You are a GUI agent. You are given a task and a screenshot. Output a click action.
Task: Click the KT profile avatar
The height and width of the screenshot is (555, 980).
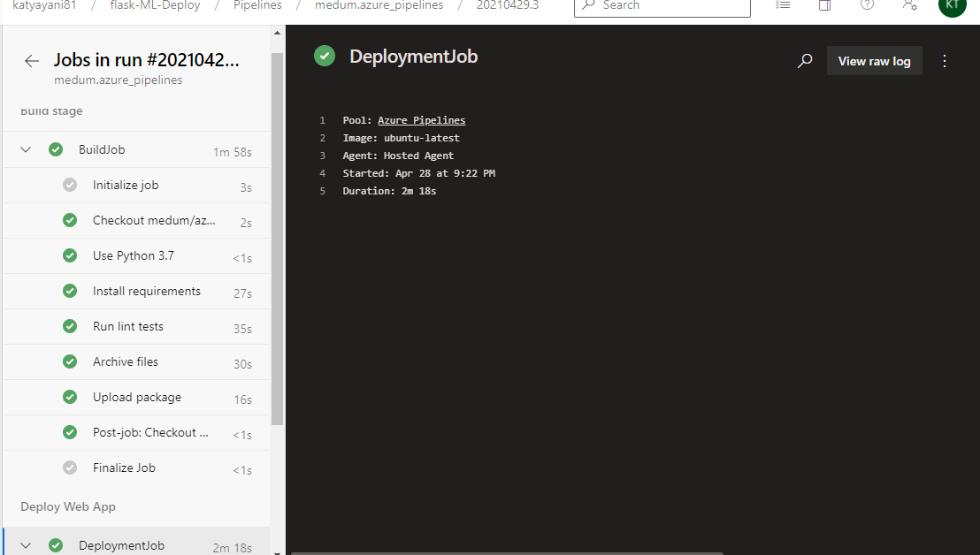tap(952, 8)
